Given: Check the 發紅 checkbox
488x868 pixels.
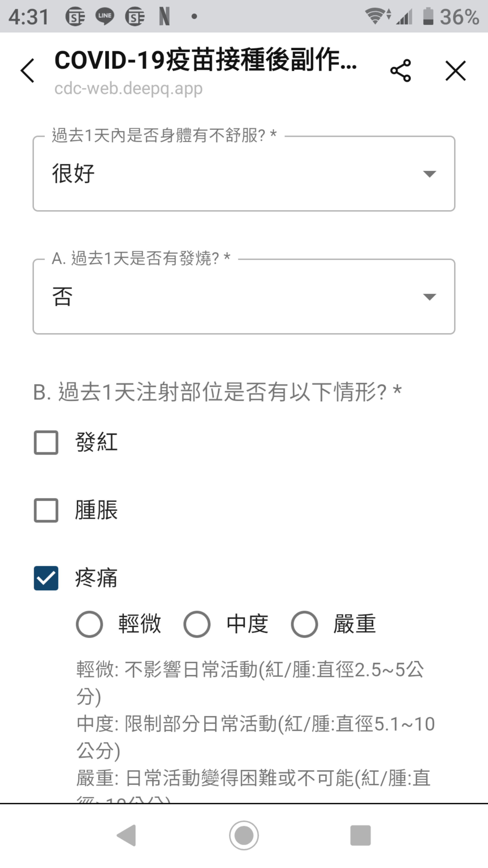Looking at the screenshot, I should [x=46, y=442].
